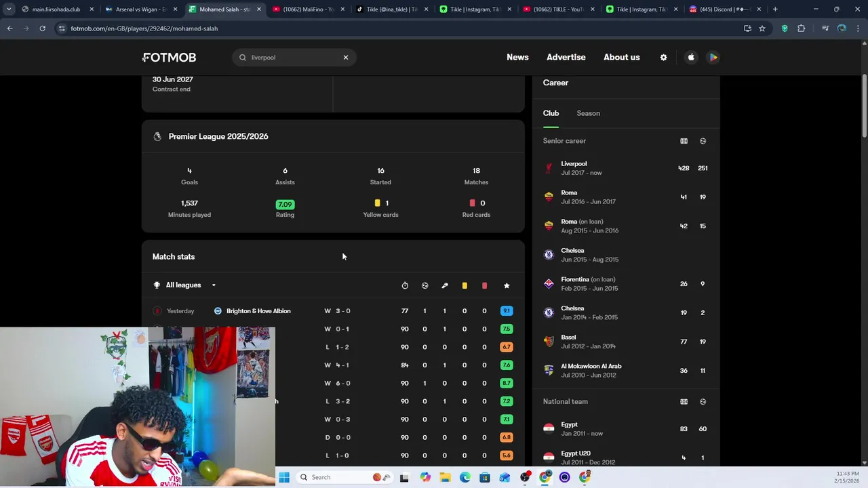868x488 pixels.
Task: Click yellow card column header icon
Action: coord(465,285)
